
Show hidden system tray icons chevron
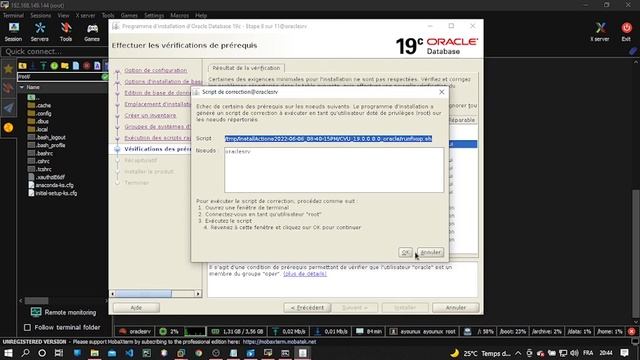tap(518, 353)
